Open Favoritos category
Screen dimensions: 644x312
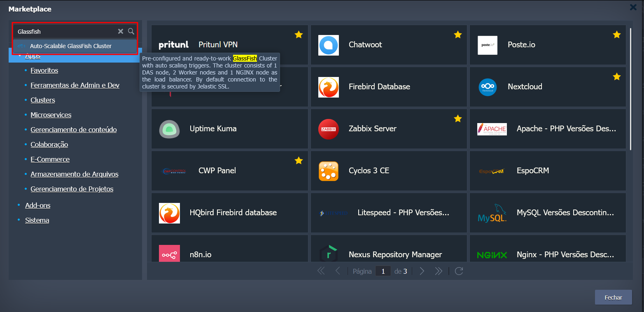(x=44, y=70)
